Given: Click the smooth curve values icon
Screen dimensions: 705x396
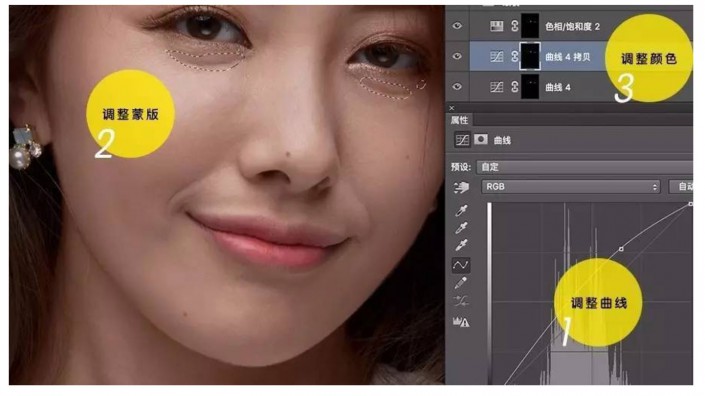Looking at the screenshot, I should click(x=461, y=301).
